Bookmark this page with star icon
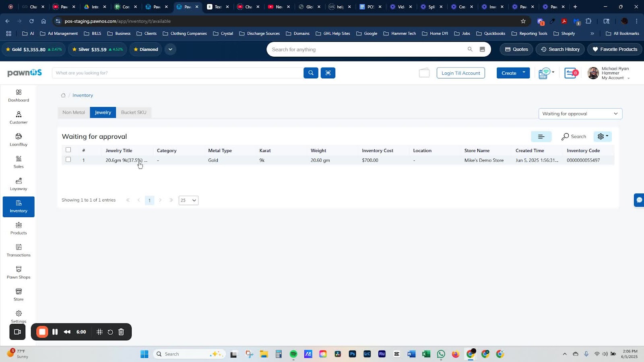This screenshot has height=362, width=644. [523, 21]
